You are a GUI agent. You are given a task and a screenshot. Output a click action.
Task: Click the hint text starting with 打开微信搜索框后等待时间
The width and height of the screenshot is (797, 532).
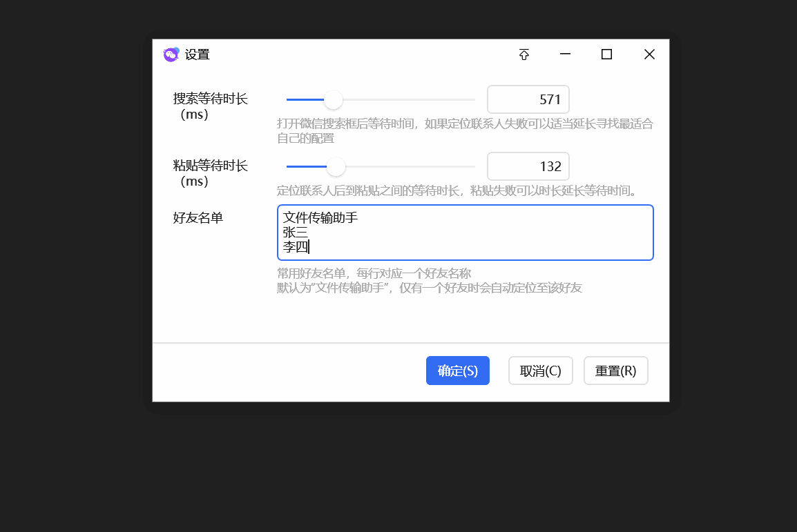click(x=465, y=131)
